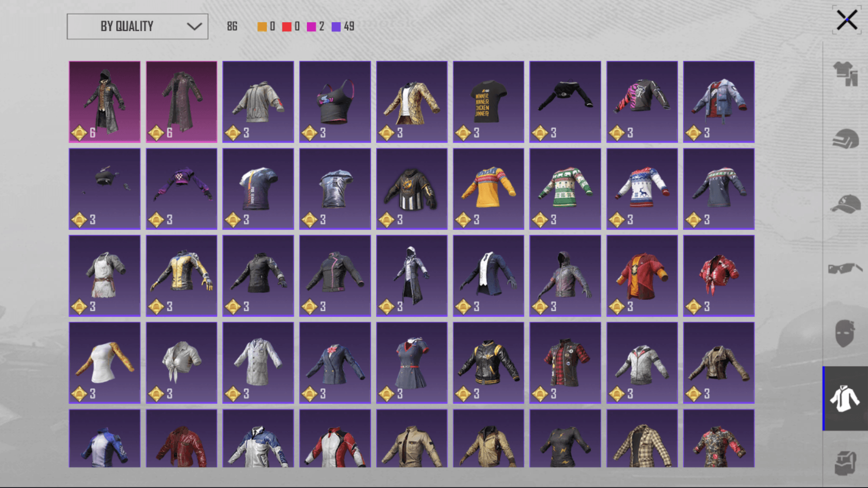This screenshot has width=868, height=488.
Task: Select the red jacket with yellow shirt
Action: click(x=642, y=276)
